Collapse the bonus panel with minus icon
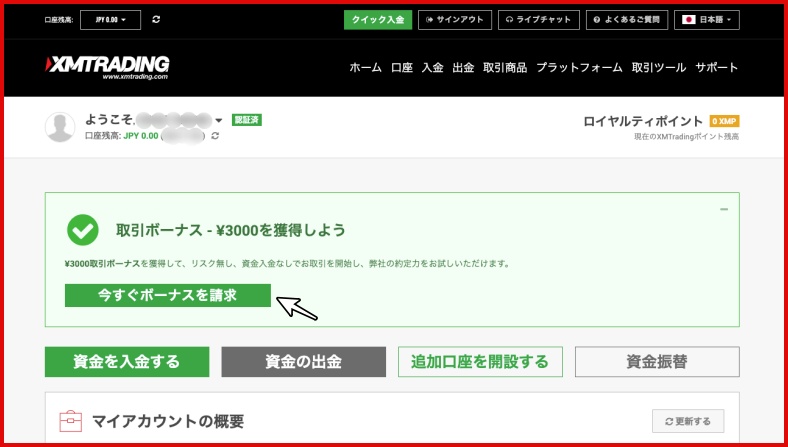Image resolution: width=788 pixels, height=447 pixels. coord(724,209)
